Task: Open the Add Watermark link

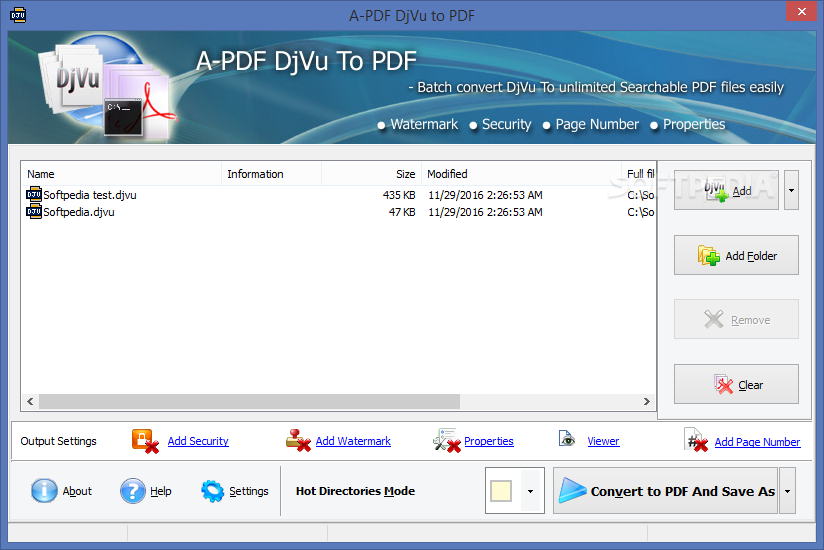Action: (x=353, y=441)
